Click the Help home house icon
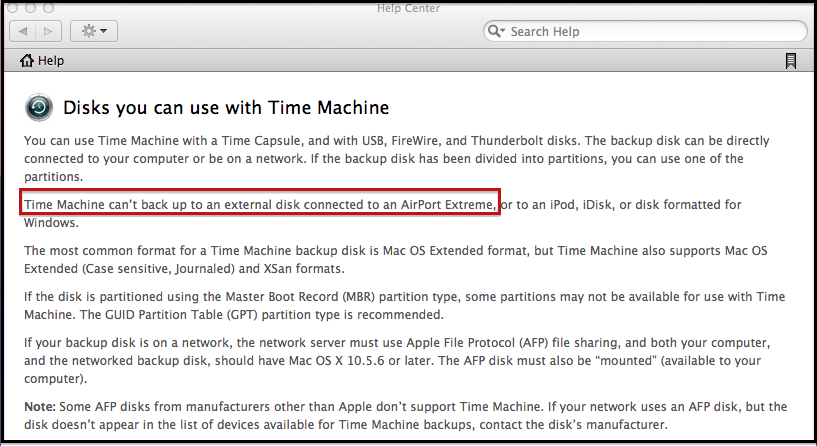Screen dimensions: 817x446 (x=27, y=60)
